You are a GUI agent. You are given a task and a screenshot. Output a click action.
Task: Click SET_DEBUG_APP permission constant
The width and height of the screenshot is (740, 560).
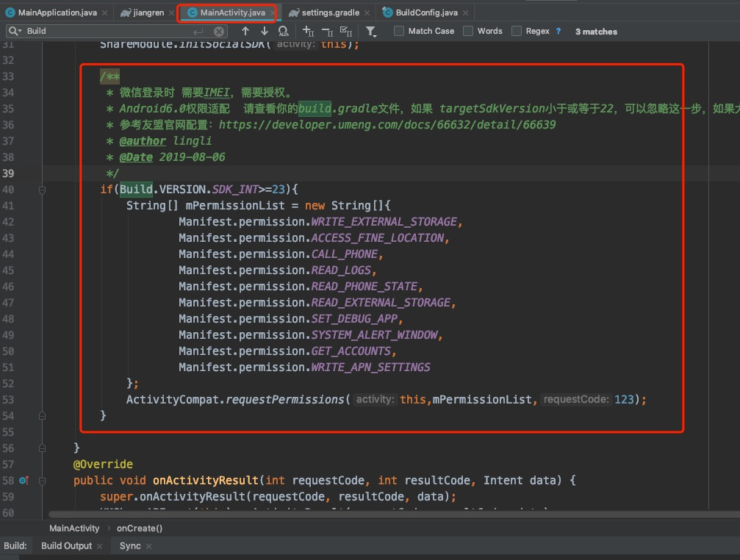(354, 319)
